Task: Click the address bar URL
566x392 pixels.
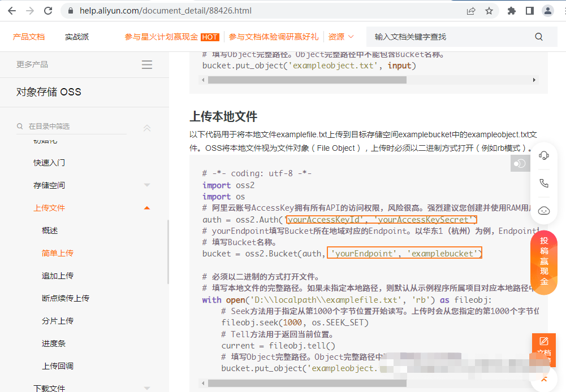Action: tap(166, 11)
